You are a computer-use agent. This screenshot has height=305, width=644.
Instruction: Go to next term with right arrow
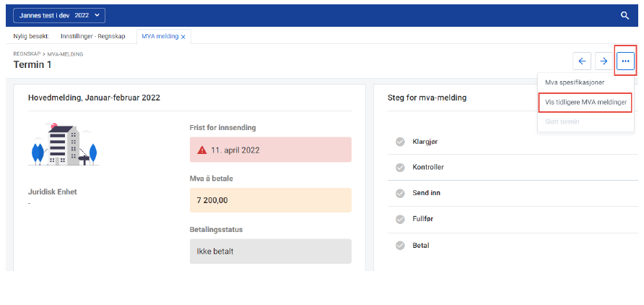coord(603,61)
